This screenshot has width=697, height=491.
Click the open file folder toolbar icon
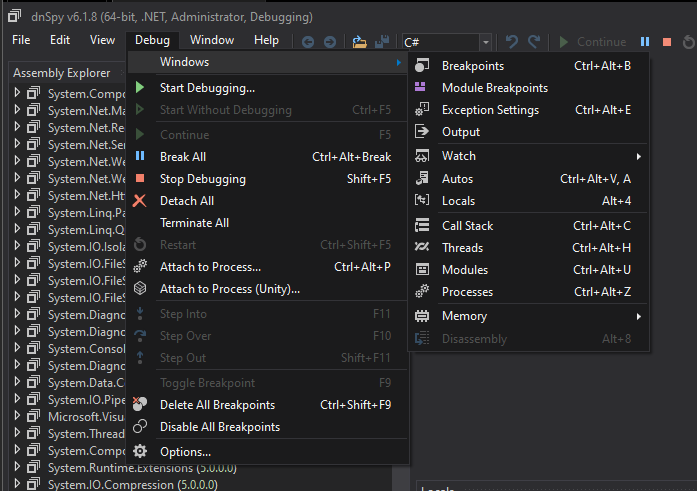[359, 42]
